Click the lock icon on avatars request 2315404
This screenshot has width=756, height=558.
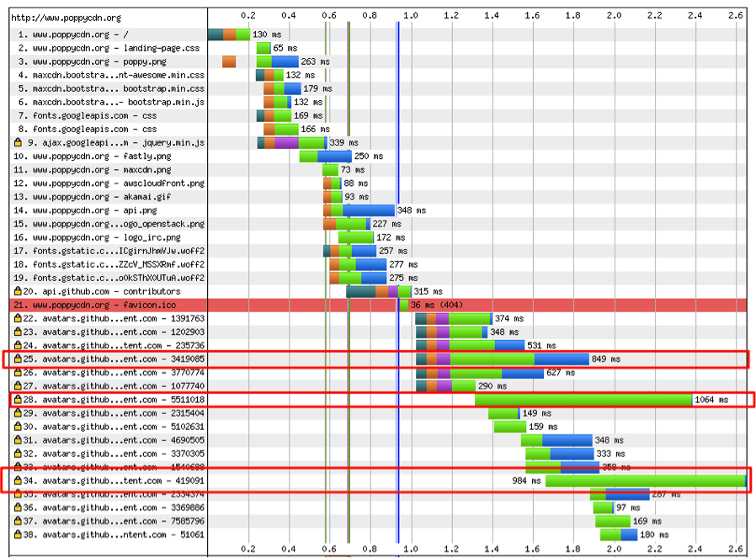[x=18, y=413]
